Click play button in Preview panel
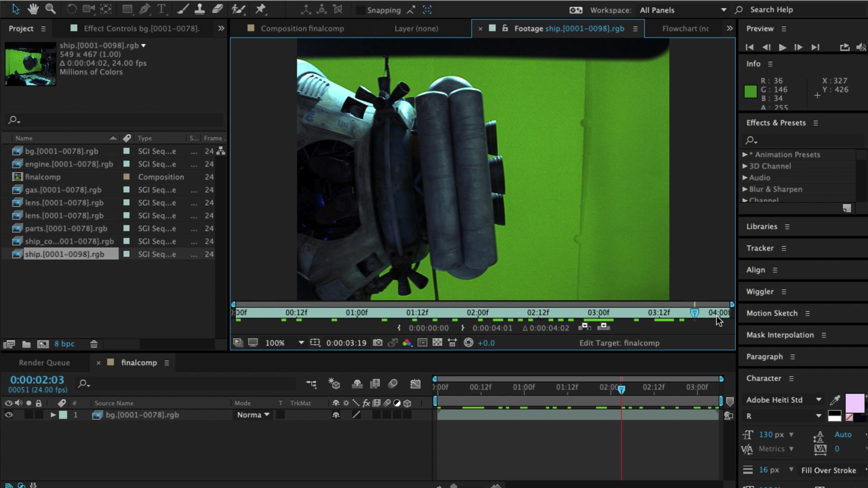This screenshot has height=488, width=868. (782, 47)
